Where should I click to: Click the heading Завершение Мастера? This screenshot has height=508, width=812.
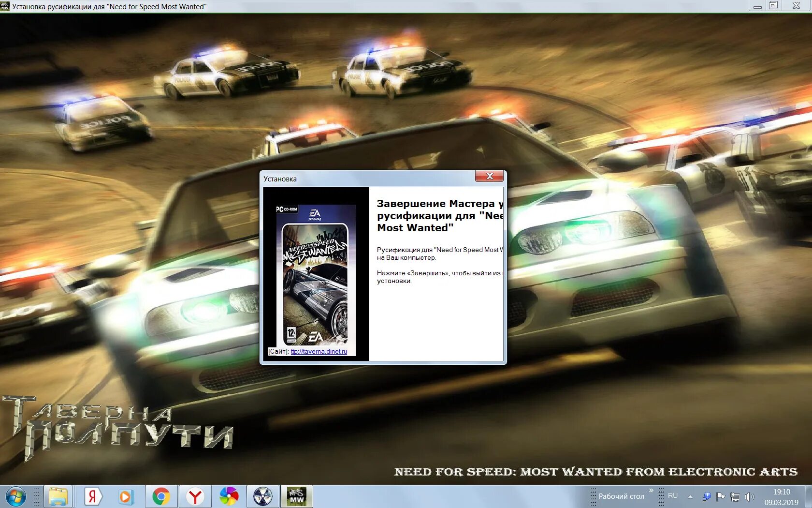[435, 204]
